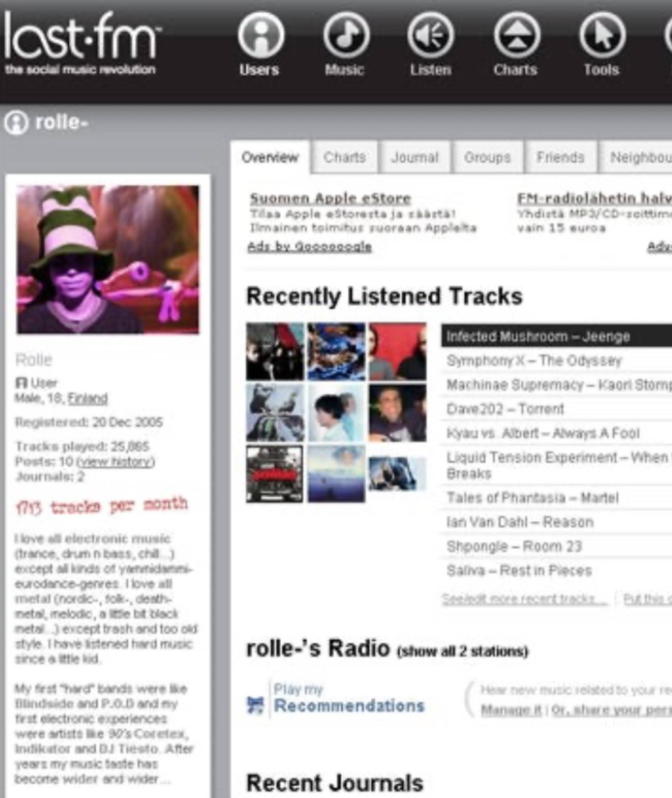Select Symphony X – The Odyssey track
This screenshot has width=672, height=798.
[556, 360]
